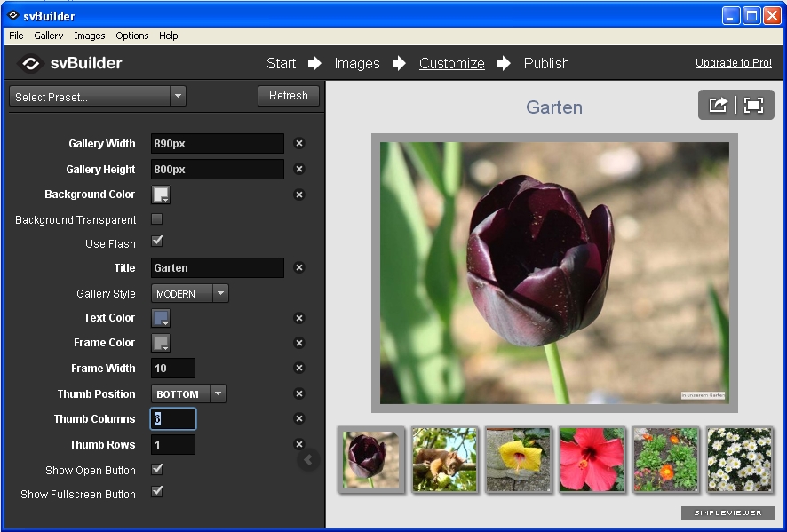Open the Gallery menu

49,36
